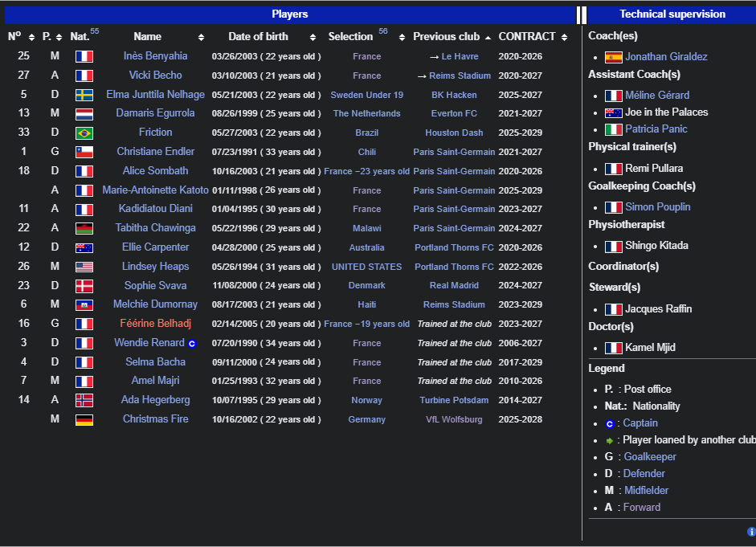Click the Malawi flag beside Tabitha Chawinga

(84, 228)
